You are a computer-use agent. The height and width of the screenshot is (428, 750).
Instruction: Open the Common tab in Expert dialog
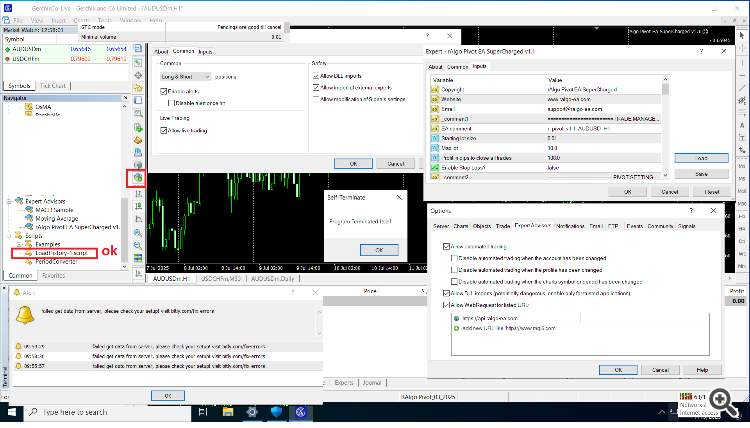tap(457, 67)
